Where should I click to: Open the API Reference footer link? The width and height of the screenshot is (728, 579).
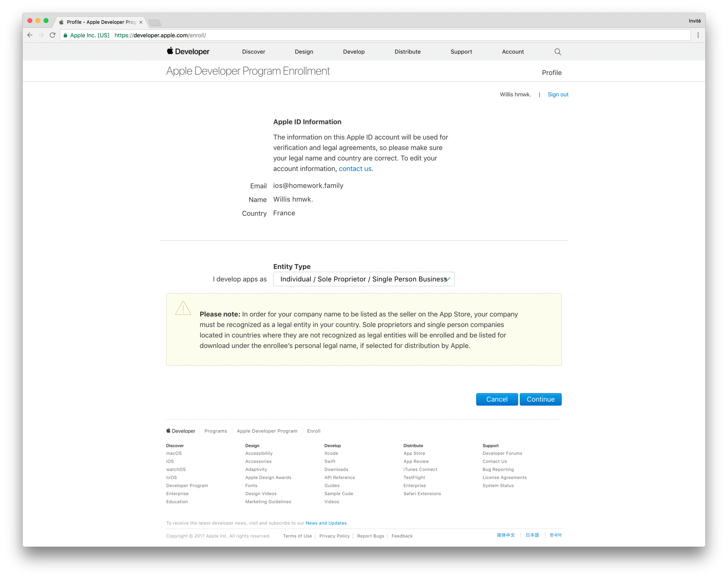click(x=339, y=478)
